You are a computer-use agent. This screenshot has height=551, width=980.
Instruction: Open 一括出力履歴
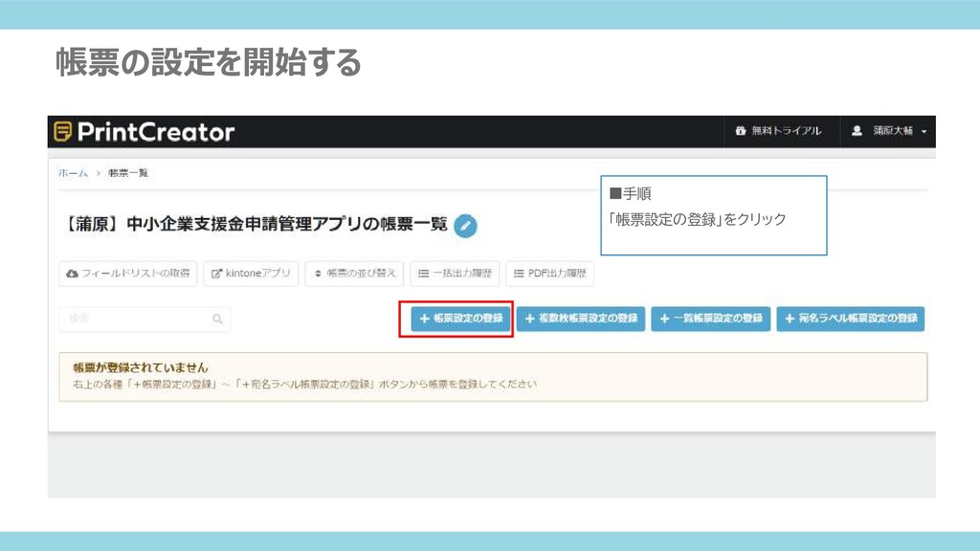pyautogui.click(x=455, y=274)
